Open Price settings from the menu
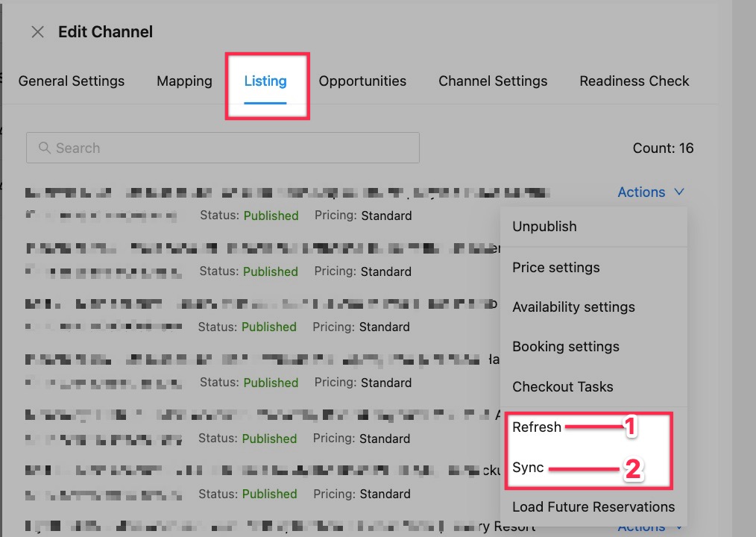Screen dimensions: 756x537 click(x=556, y=268)
